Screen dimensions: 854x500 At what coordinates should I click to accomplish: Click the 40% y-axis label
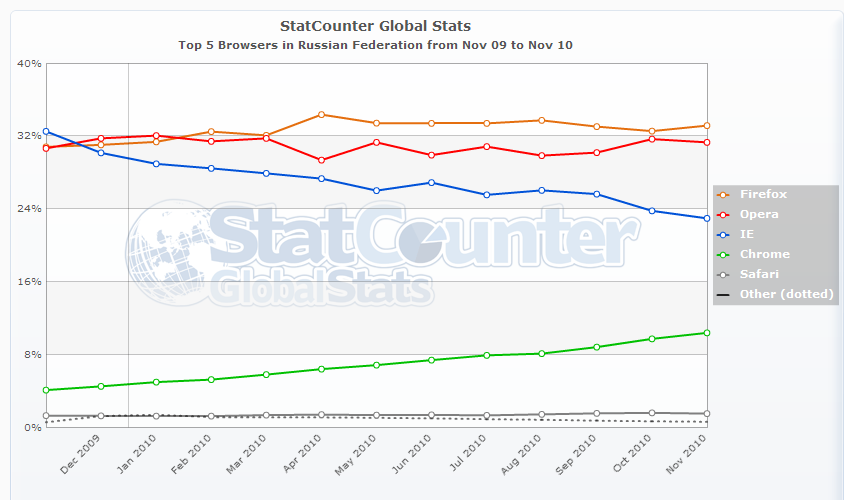point(30,63)
